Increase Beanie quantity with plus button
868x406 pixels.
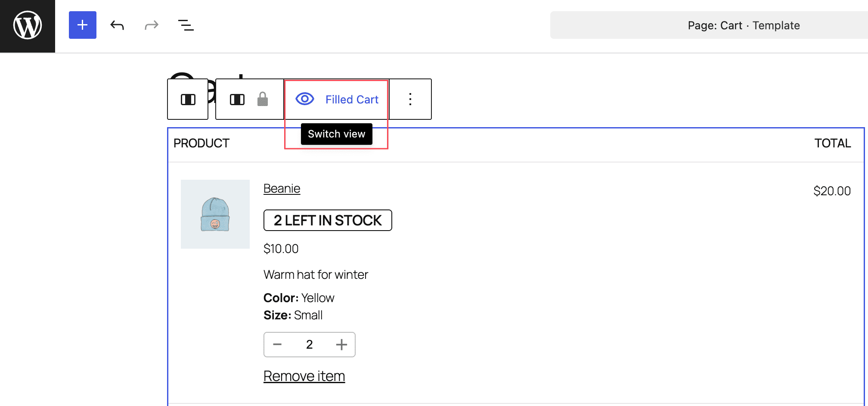pos(341,344)
